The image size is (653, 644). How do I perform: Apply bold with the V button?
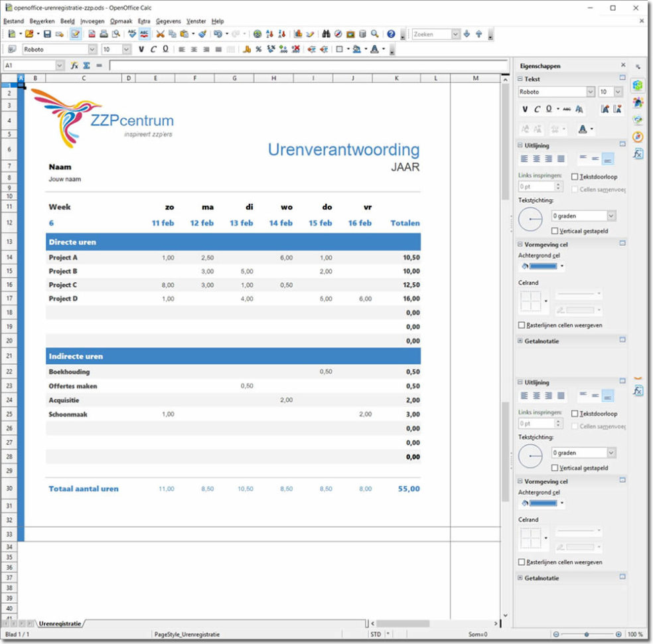525,110
